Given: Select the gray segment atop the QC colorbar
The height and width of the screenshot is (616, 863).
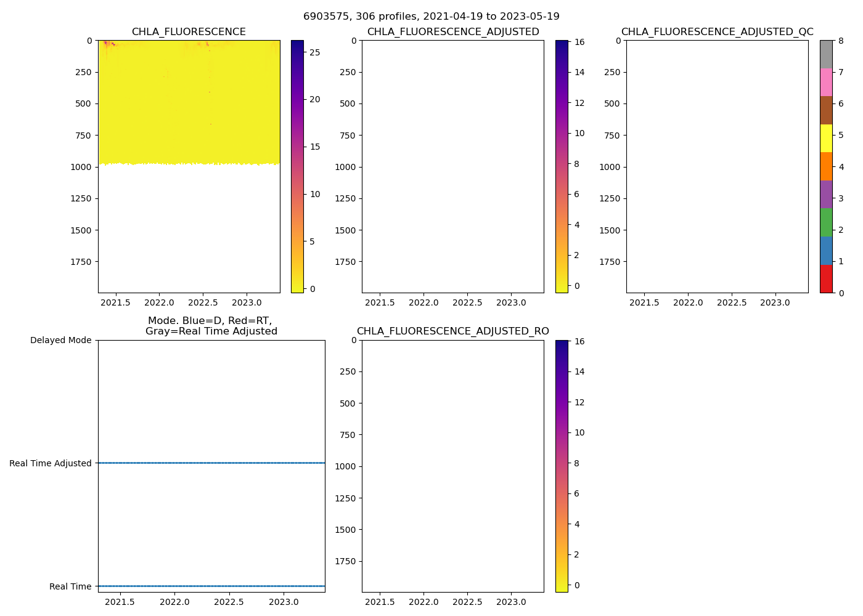Looking at the screenshot, I should (x=826, y=54).
